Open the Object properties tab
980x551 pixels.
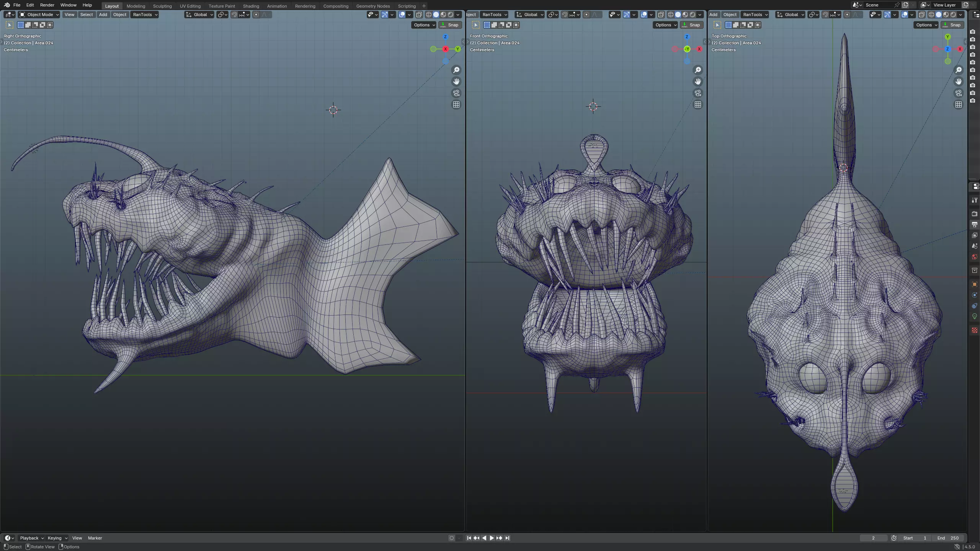tap(975, 284)
